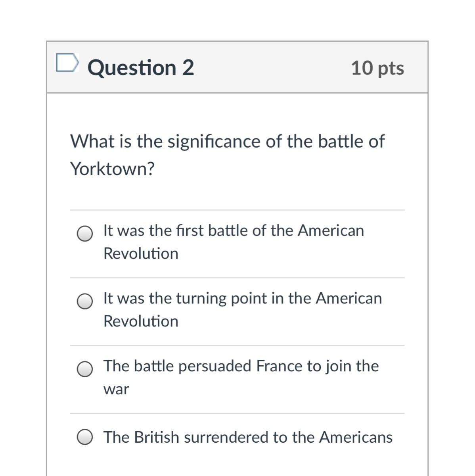
Task: Click the word 'Yorktown?' in the question
Action: click(x=112, y=169)
